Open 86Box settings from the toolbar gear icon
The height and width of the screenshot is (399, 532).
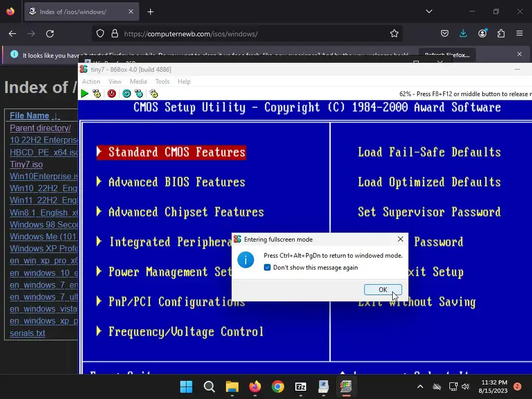(x=154, y=94)
